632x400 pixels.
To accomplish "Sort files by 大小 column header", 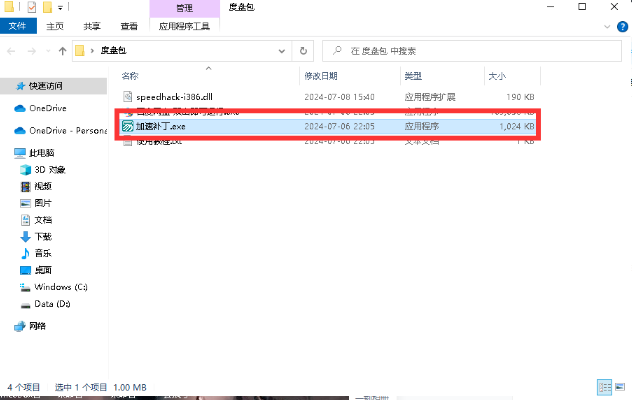I will coord(497,76).
